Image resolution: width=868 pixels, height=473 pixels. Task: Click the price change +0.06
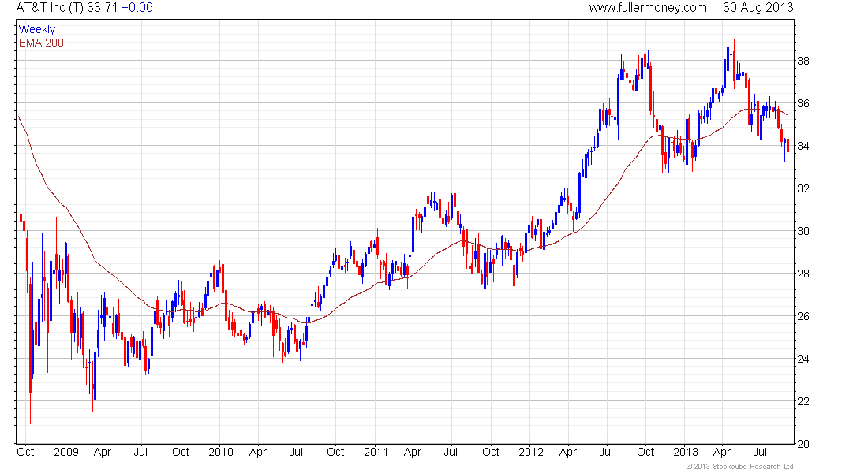[x=137, y=8]
